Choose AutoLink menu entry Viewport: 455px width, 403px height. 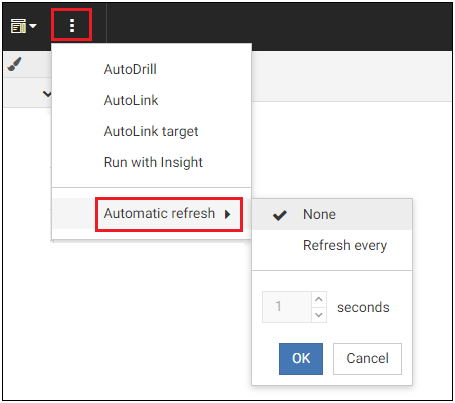[131, 100]
